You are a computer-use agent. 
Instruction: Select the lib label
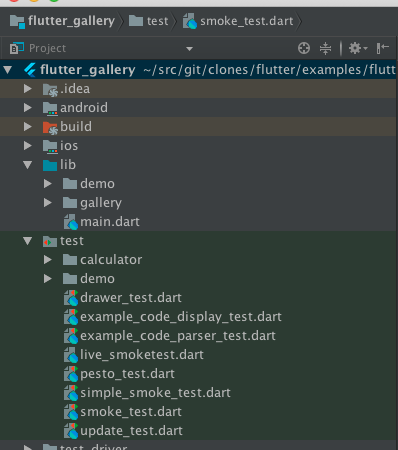68,165
